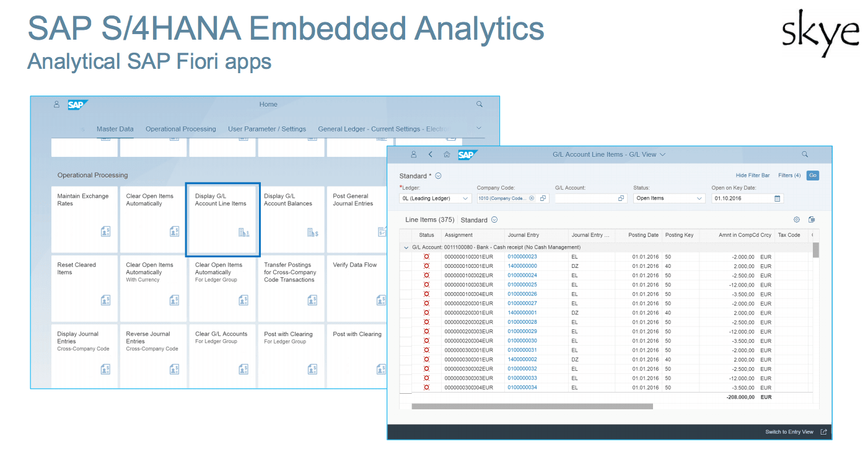Open journal entry 0100000024 link

pyautogui.click(x=522, y=275)
